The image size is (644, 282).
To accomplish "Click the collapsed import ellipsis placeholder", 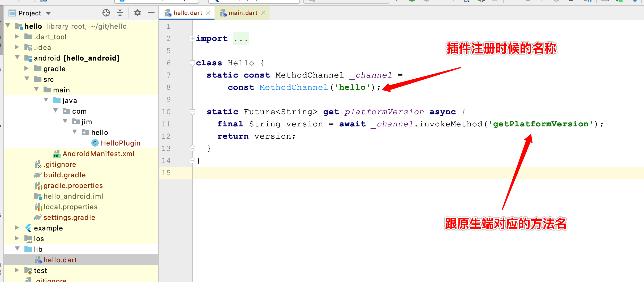I will [241, 39].
